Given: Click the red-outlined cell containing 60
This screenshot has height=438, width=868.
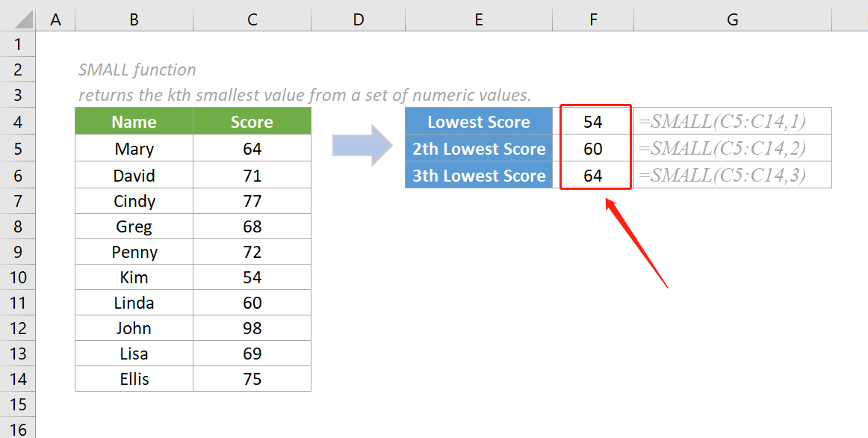Looking at the screenshot, I should click(x=592, y=149).
